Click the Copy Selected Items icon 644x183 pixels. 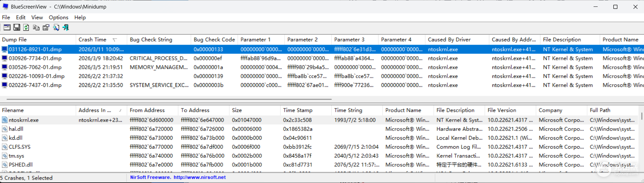[x=36, y=28]
